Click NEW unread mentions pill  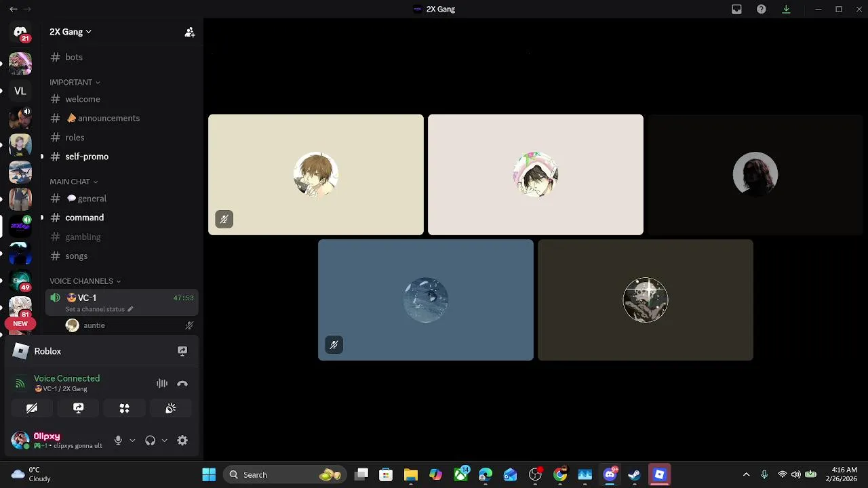(x=20, y=324)
